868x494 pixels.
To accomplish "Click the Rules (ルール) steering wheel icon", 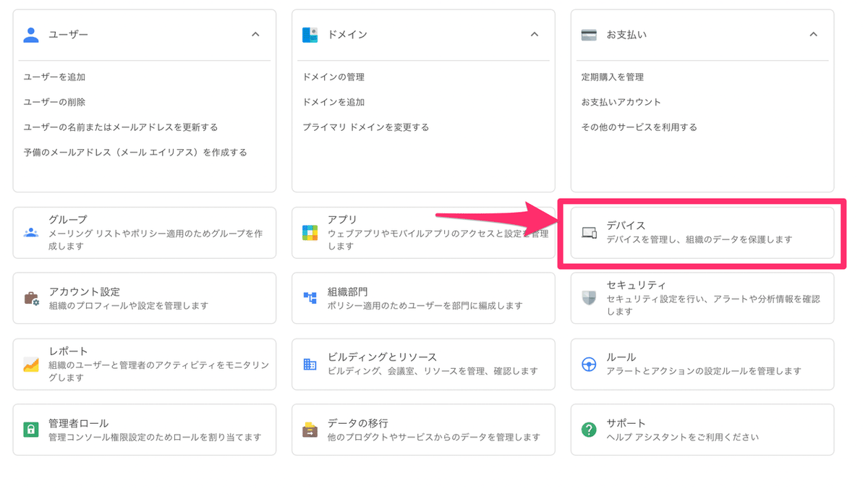I will click(589, 364).
